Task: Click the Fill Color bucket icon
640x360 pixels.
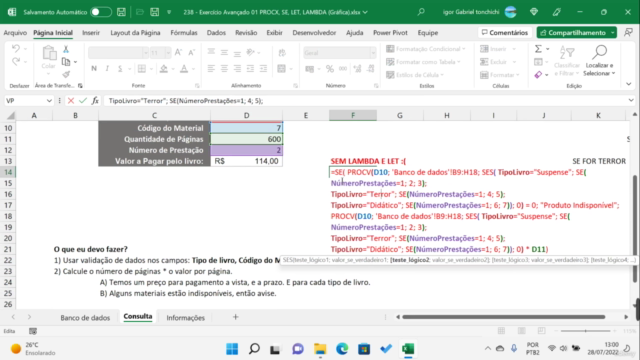Action: (164, 69)
